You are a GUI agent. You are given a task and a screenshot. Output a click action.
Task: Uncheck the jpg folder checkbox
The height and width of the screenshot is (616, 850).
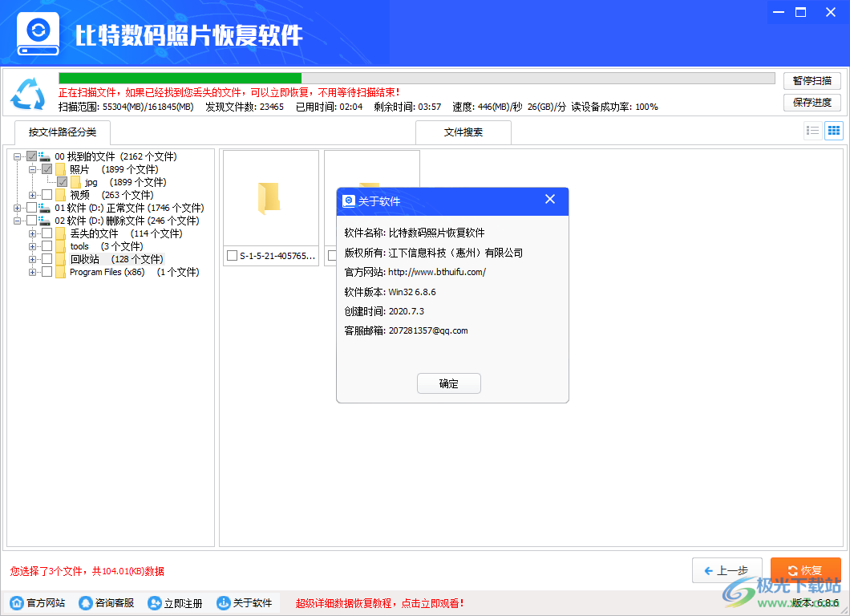click(x=62, y=182)
